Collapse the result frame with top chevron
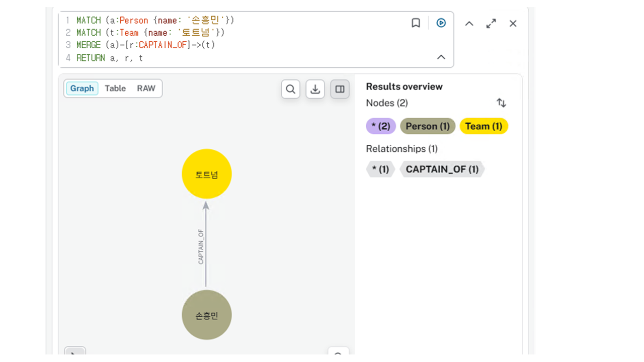Viewport: 644px width, 362px height. pyautogui.click(x=469, y=24)
